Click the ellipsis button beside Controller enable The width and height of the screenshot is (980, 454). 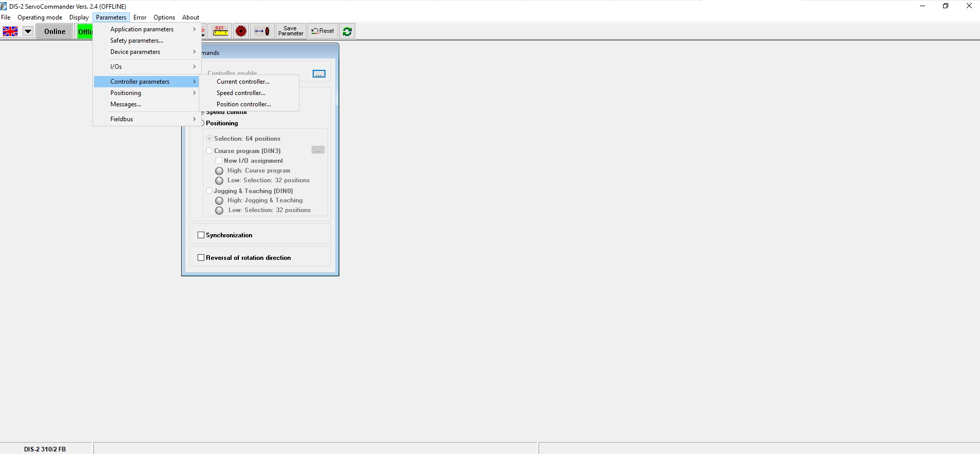(319, 74)
